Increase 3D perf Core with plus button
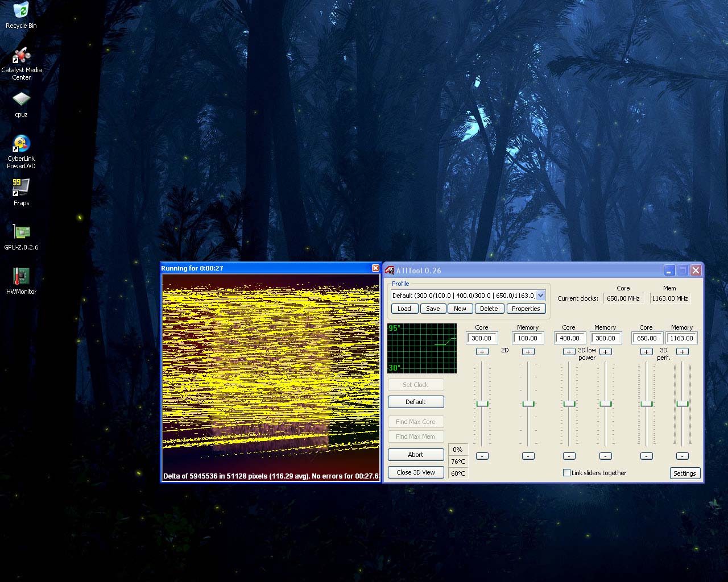728x582 pixels. [x=647, y=352]
